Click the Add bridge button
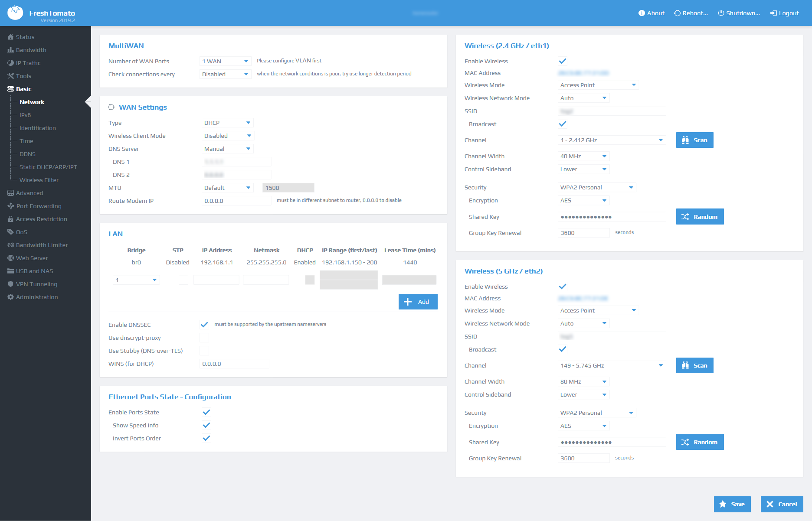The width and height of the screenshot is (812, 521). click(x=418, y=302)
